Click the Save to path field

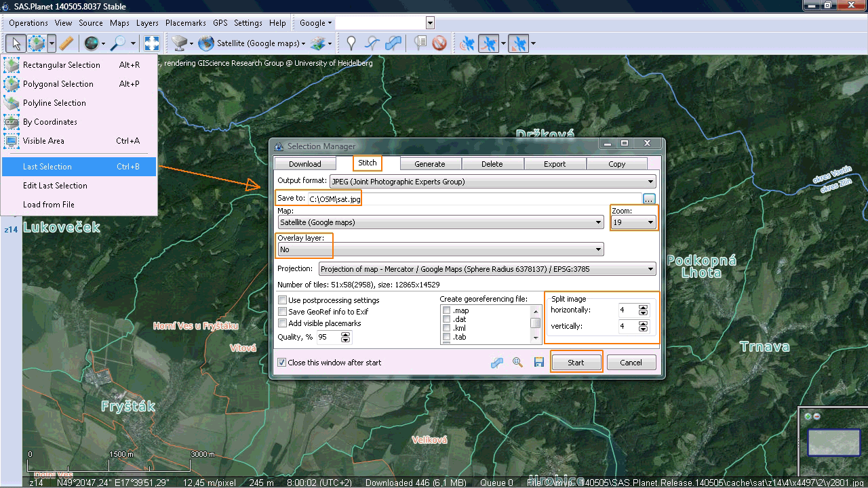tap(473, 199)
